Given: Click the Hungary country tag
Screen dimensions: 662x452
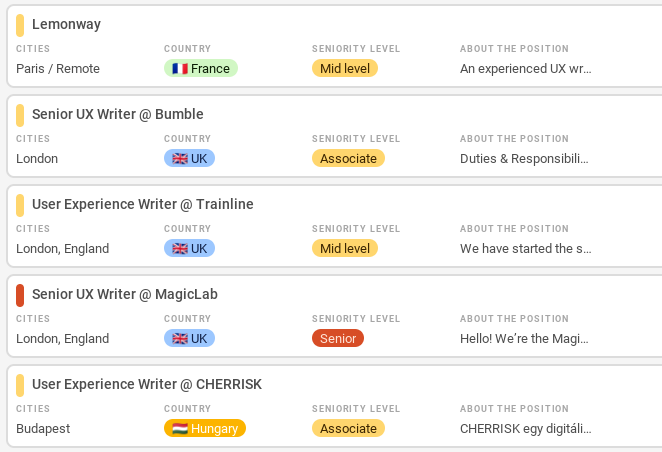Looking at the screenshot, I should point(205,429).
